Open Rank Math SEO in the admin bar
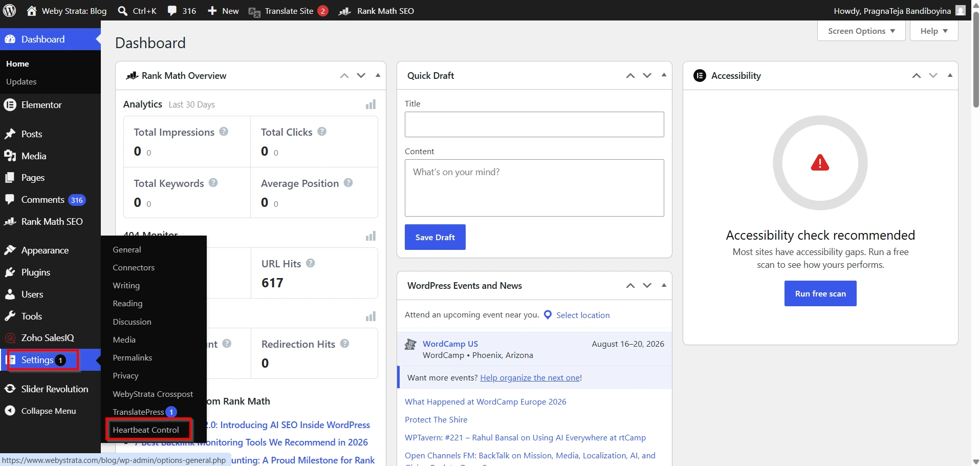This screenshot has width=980, height=466. 376,11
